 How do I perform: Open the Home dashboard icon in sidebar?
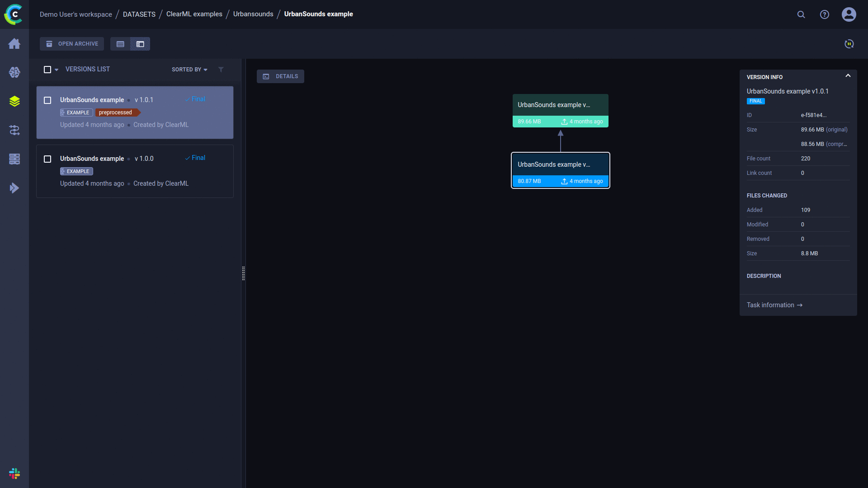[x=14, y=43]
